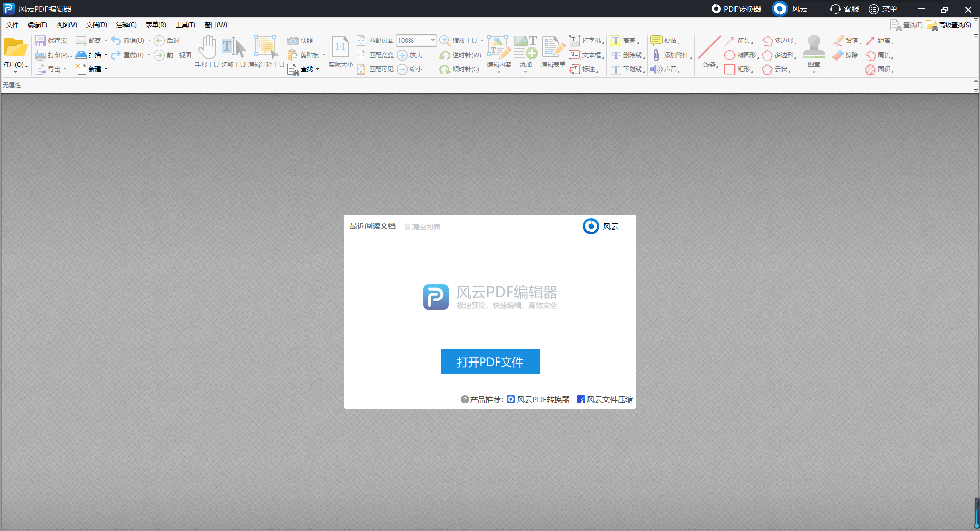This screenshot has height=531, width=980.
Task: Click PDF转换器 in the title bar
Action: (x=736, y=9)
